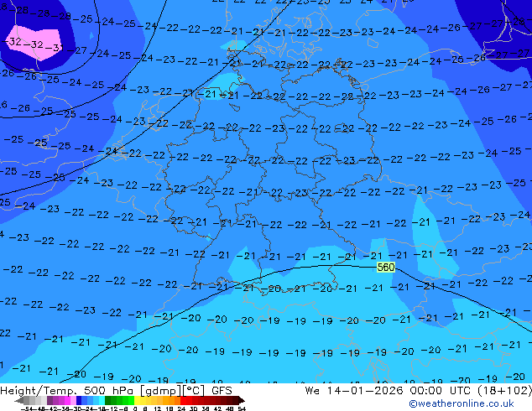Click the 'Height/Temp.' title text
The height and width of the screenshot is (411, 532).
pos(39,391)
